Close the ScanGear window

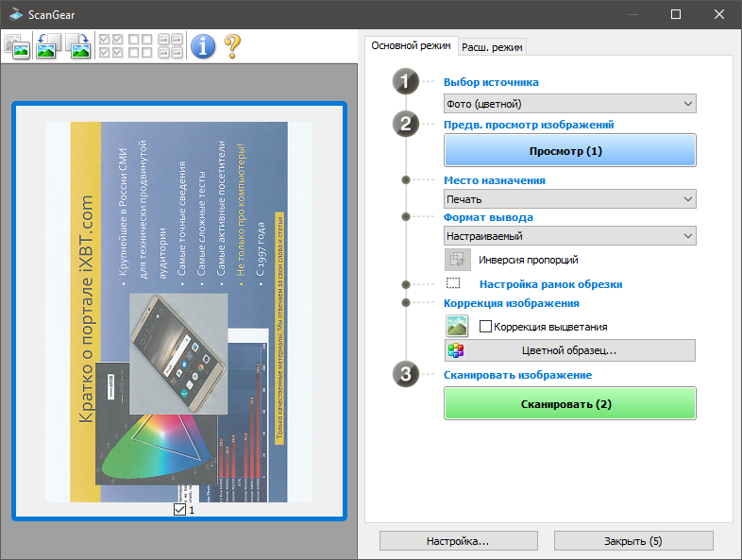coord(718,14)
